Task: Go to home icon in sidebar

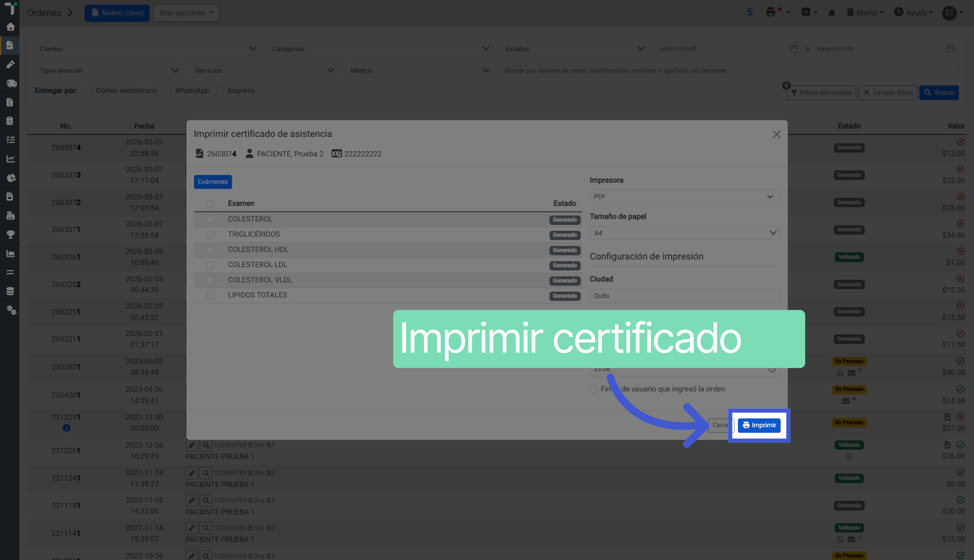Action: coord(10,27)
